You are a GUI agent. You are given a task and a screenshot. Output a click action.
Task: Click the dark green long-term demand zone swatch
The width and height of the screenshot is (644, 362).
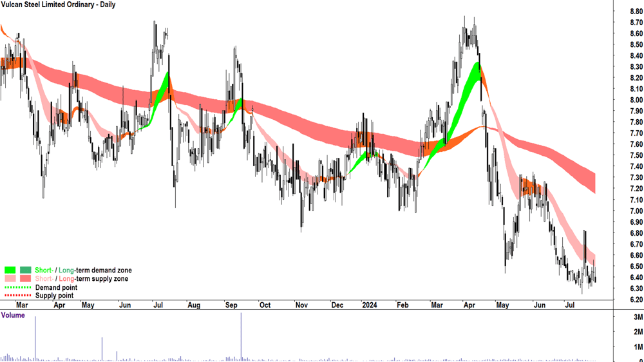[x=26, y=271]
